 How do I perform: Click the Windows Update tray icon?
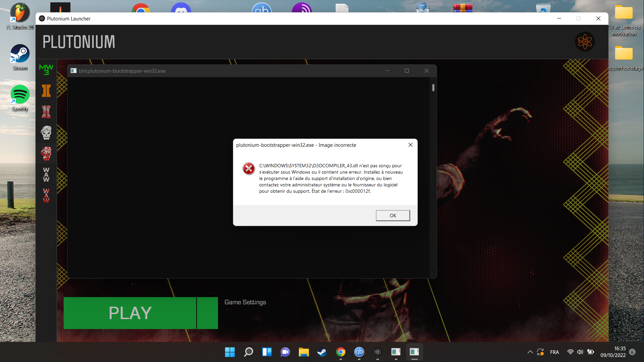coord(540,352)
